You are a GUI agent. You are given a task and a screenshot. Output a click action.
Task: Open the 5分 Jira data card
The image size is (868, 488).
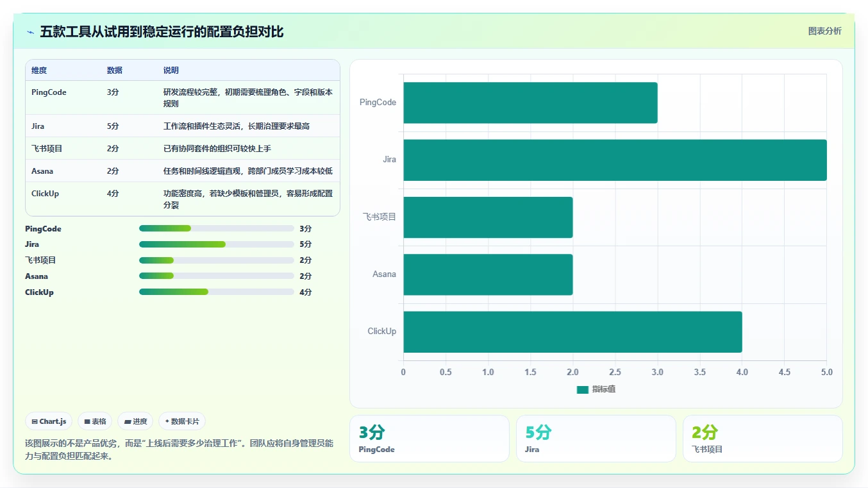(x=596, y=439)
